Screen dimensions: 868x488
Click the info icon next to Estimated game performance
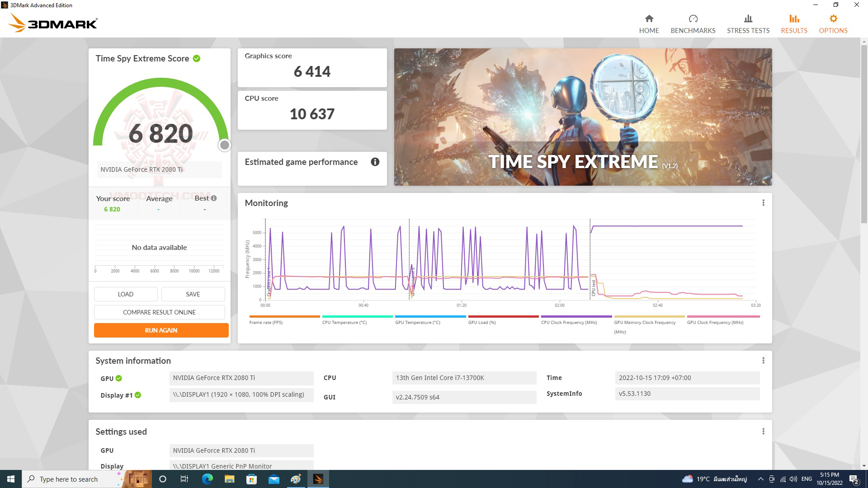coord(375,162)
